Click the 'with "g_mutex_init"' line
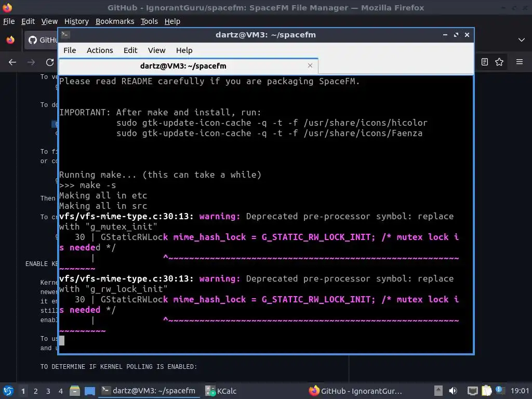Image resolution: width=532 pixels, height=399 pixels. [108, 227]
